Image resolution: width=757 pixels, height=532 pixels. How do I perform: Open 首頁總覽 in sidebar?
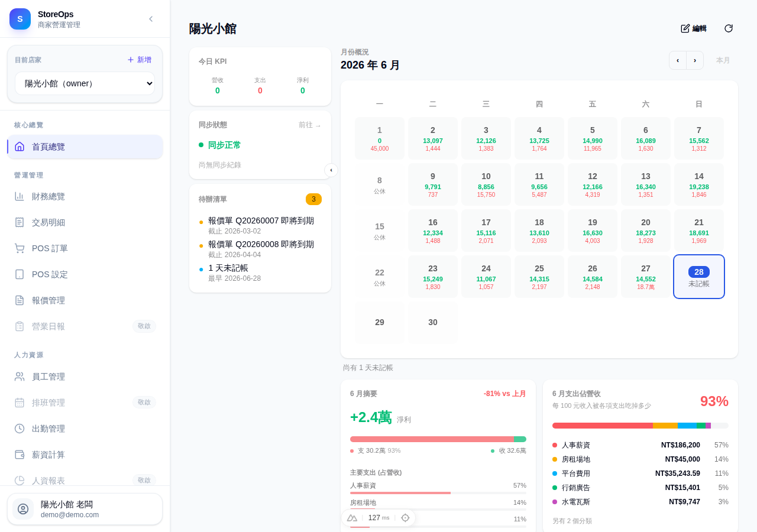click(x=85, y=147)
